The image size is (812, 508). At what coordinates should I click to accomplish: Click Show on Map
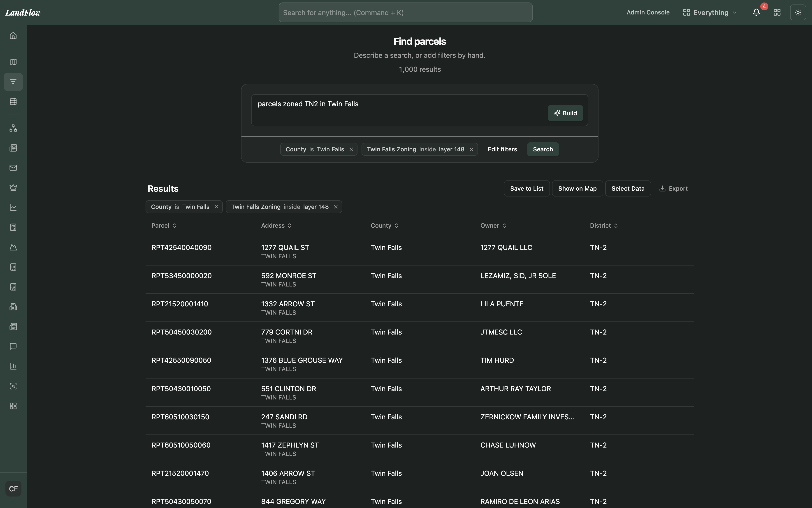click(x=577, y=189)
